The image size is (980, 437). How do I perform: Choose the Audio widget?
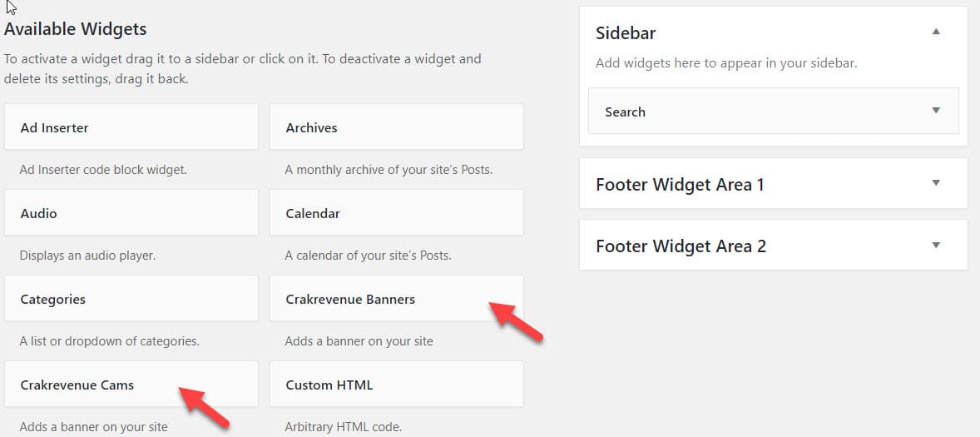[x=131, y=213]
